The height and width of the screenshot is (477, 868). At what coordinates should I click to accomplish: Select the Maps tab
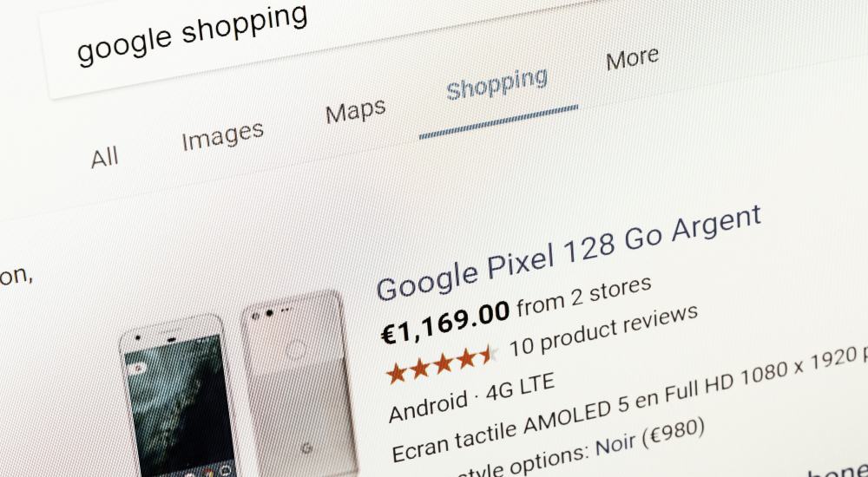point(355,111)
